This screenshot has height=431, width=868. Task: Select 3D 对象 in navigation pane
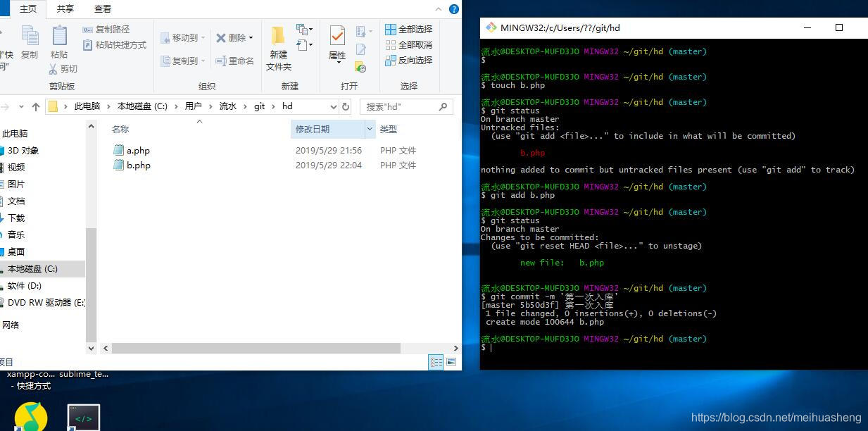(x=23, y=150)
